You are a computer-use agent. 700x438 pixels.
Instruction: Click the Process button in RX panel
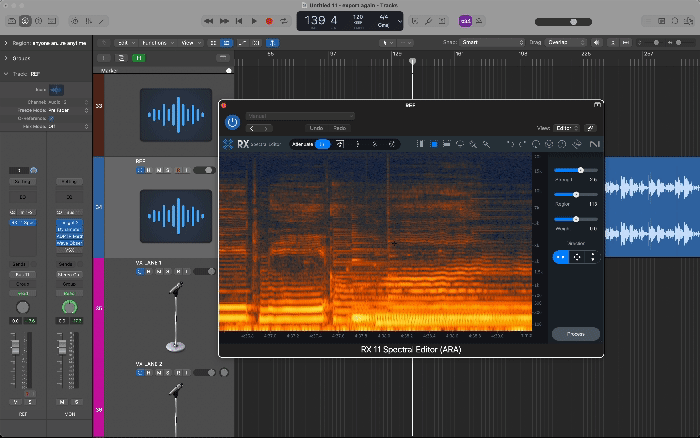click(575, 334)
